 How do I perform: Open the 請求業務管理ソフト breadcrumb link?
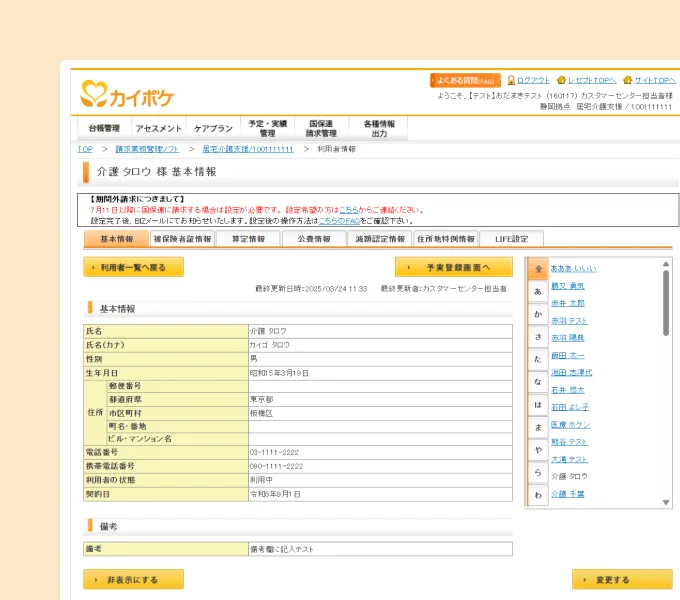(x=147, y=149)
